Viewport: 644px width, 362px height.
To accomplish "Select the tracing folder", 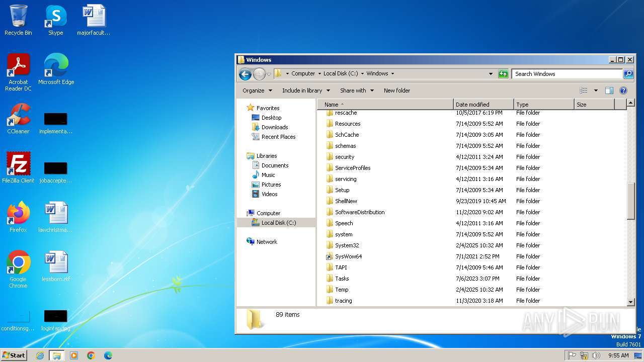I will point(343,301).
